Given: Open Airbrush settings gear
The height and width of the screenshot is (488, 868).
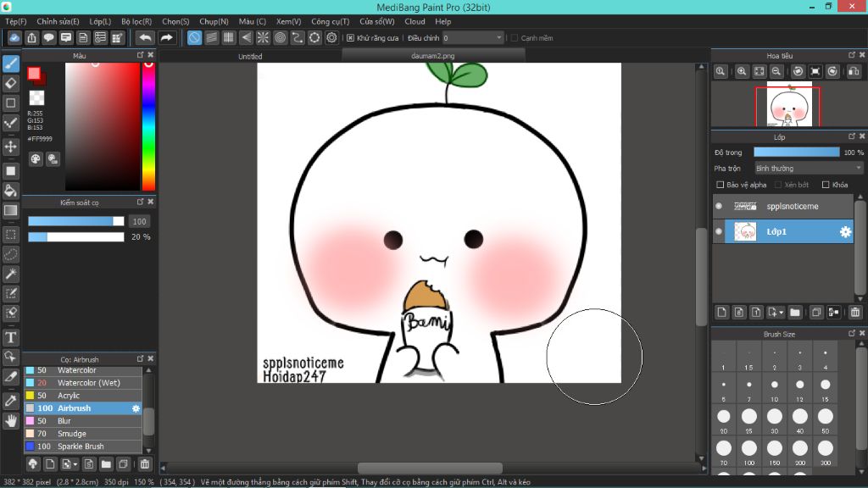Looking at the screenshot, I should click(x=136, y=408).
